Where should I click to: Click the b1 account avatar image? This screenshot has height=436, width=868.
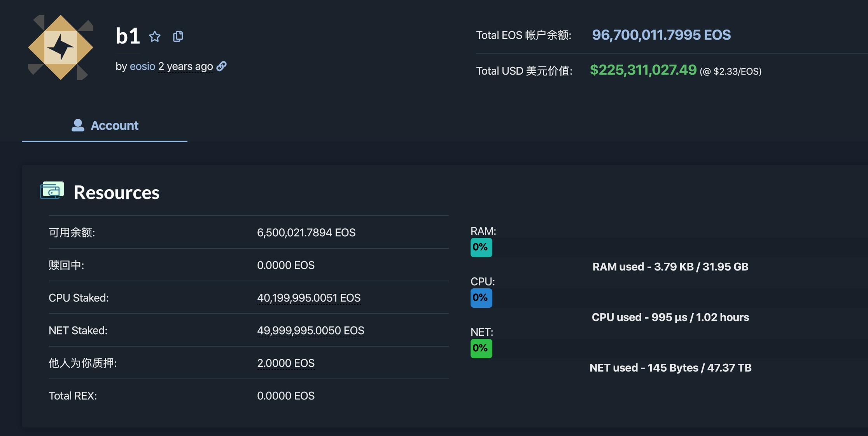coord(60,47)
